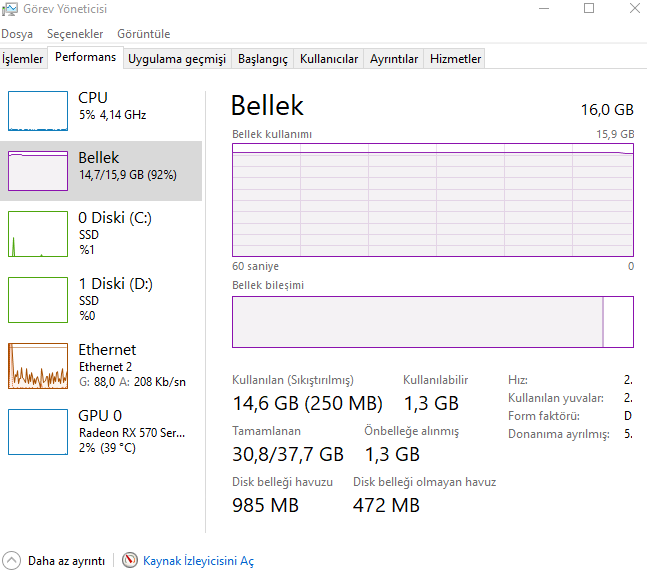Open Kaynak İzleyicisini Aç link
Image resolution: width=647 pixels, height=574 pixels.
tap(198, 561)
